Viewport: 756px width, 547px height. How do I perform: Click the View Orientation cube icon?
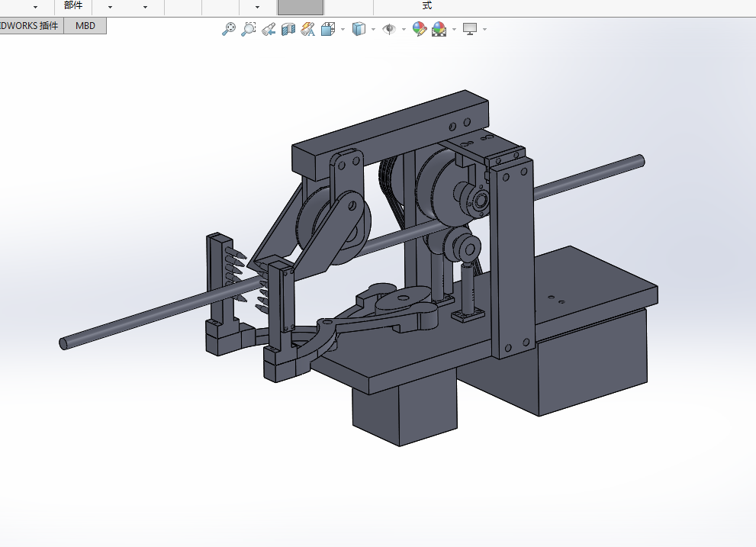(x=329, y=30)
